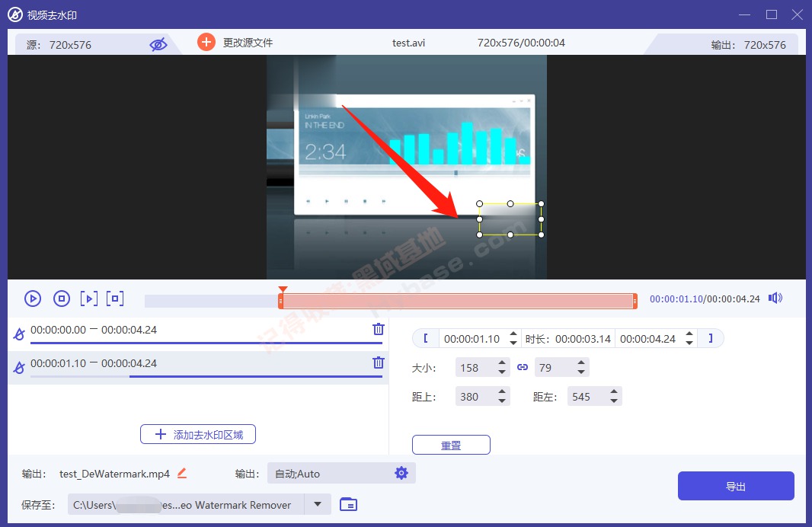This screenshot has height=527, width=812.
Task: Decrease the left distance value 545
Action: coord(614,401)
